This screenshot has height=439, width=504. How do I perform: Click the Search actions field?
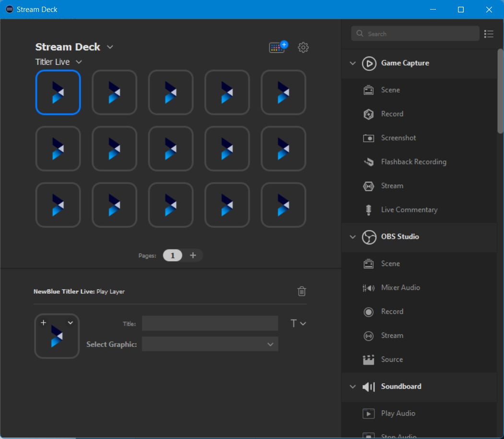pyautogui.click(x=415, y=34)
